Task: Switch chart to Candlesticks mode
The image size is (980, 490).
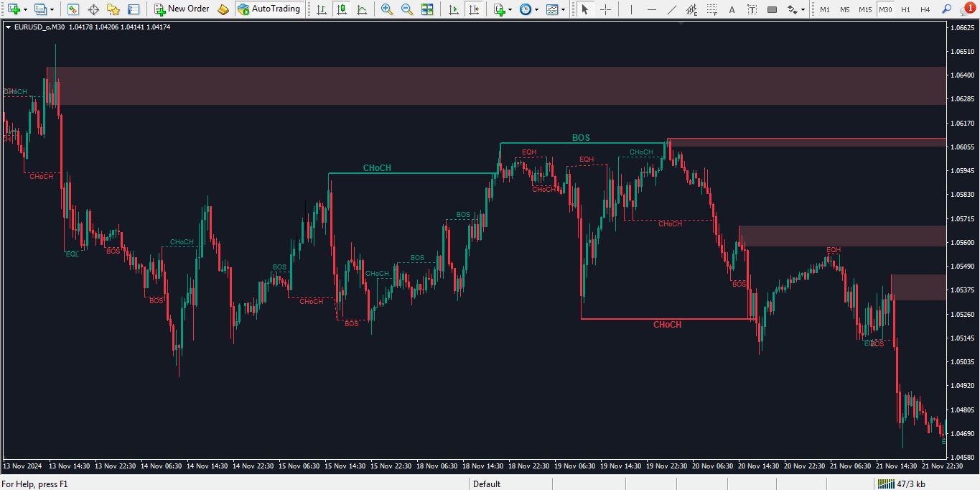Action: pyautogui.click(x=342, y=9)
